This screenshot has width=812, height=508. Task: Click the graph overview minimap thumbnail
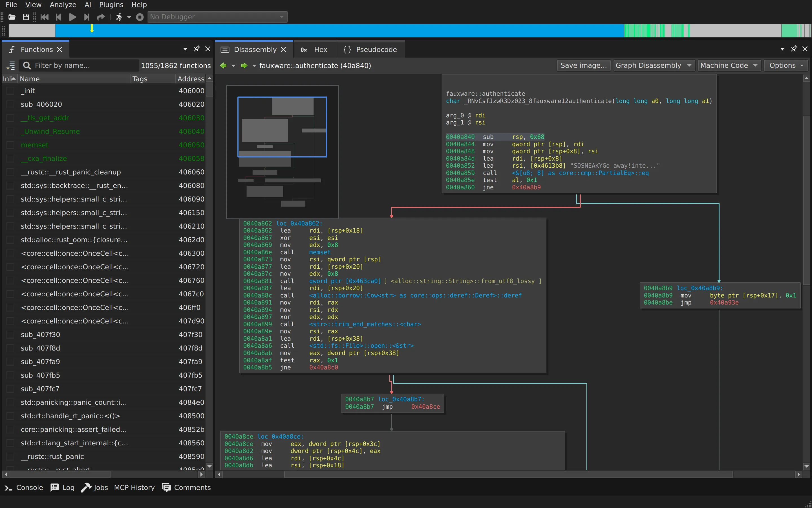pyautogui.click(x=282, y=152)
